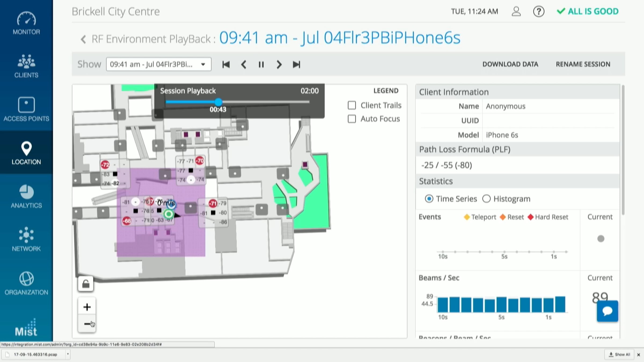Click DOWNLOAD DATA

510,64
